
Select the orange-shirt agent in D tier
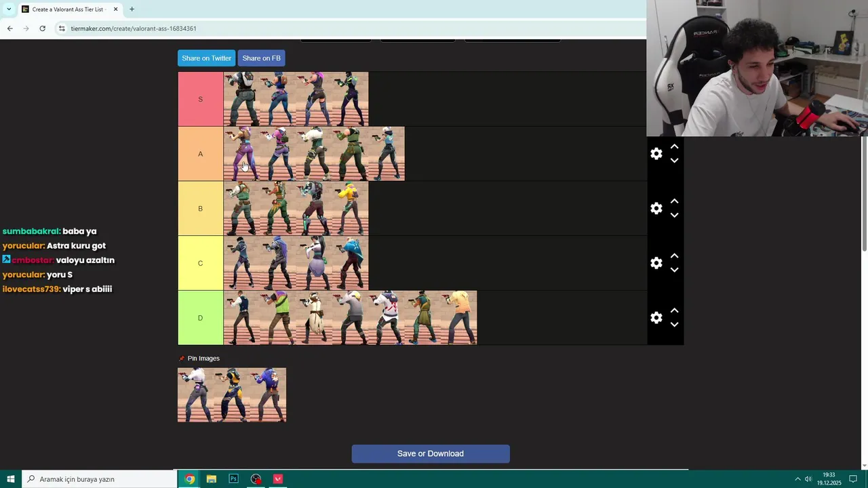459,318
